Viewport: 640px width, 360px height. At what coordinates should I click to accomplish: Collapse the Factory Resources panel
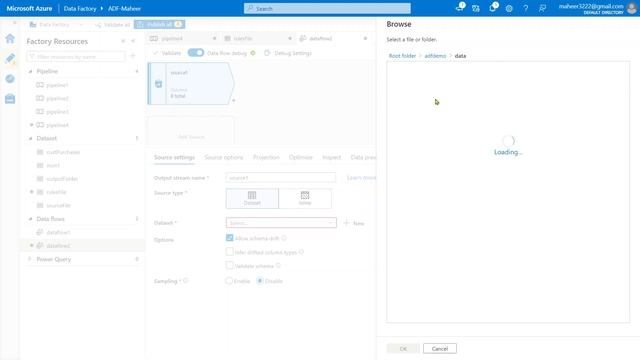point(133,41)
